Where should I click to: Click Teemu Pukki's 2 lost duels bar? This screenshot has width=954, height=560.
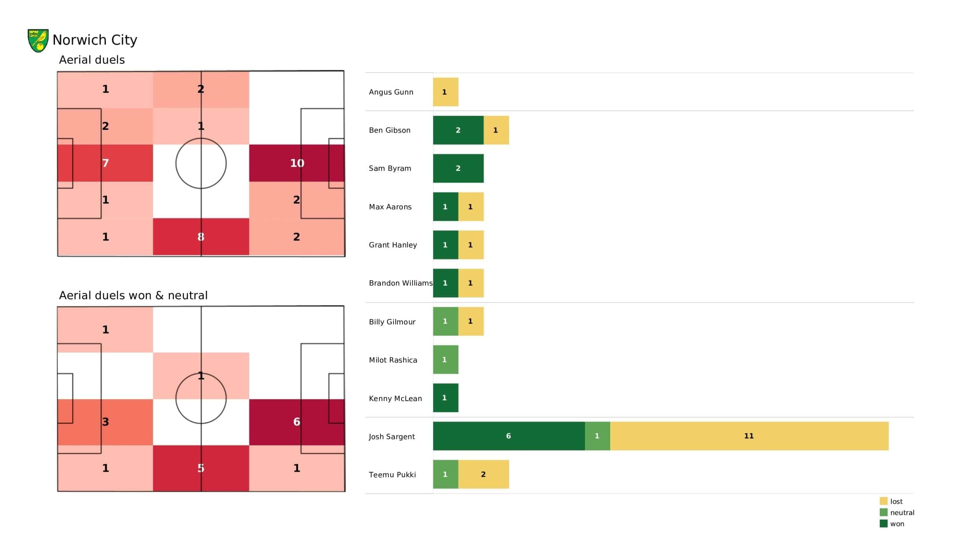pyautogui.click(x=483, y=474)
